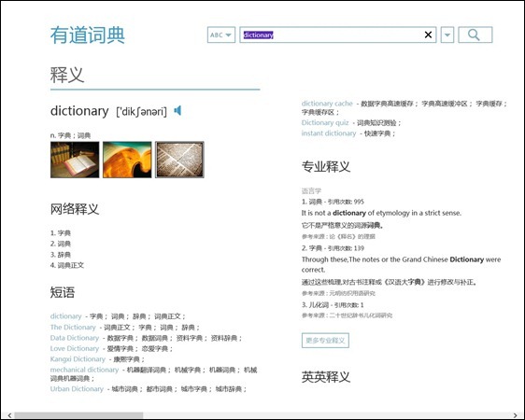Image resolution: width=525 pixels, height=420 pixels.
Task: Click the 网络释义 heading
Action: pos(75,209)
